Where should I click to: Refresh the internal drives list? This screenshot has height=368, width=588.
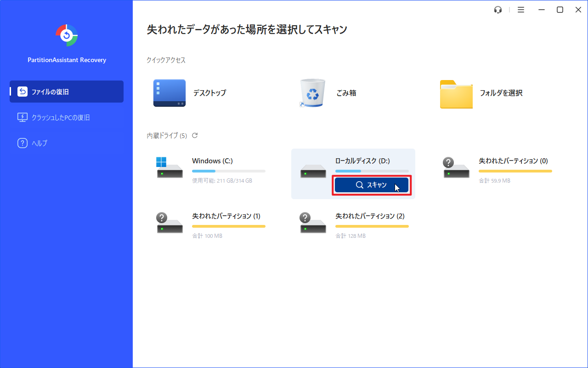pos(195,135)
